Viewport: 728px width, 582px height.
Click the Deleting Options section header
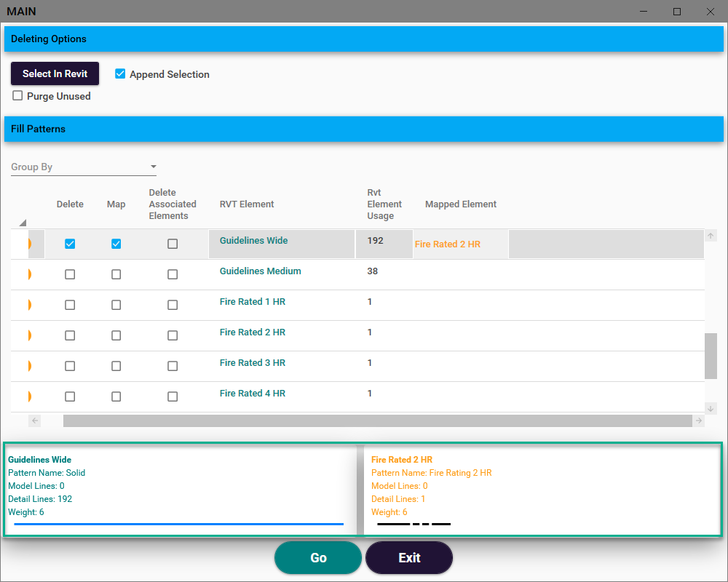click(x=363, y=39)
